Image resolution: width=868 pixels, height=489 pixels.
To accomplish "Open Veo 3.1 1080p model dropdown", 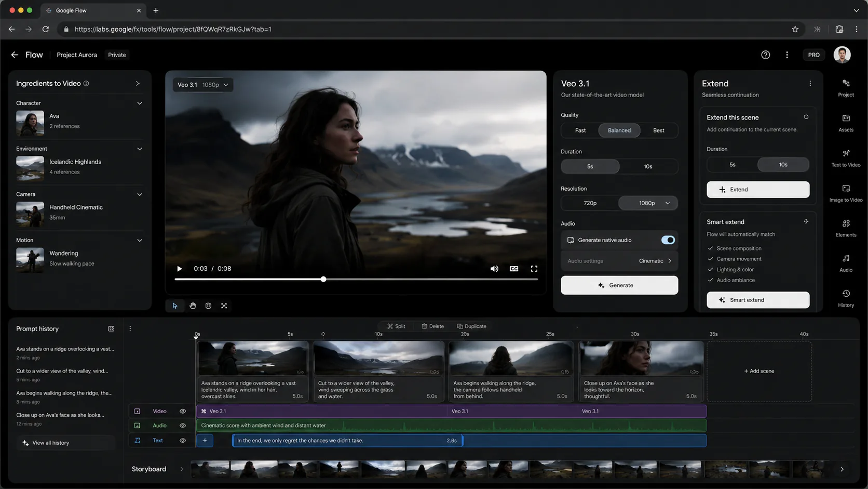I will click(x=202, y=85).
